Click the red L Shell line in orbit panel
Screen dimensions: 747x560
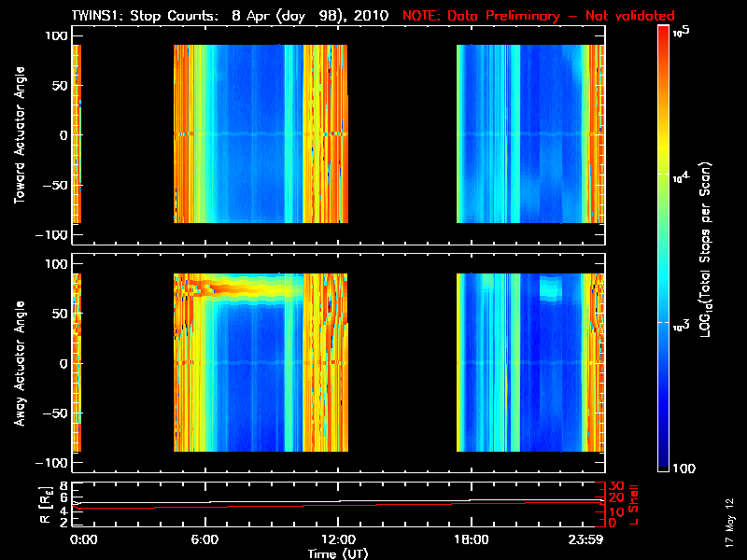click(x=338, y=505)
